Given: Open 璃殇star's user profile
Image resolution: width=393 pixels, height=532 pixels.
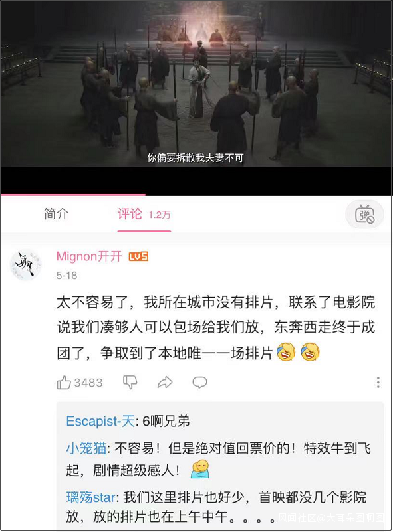Looking at the screenshot, I should [x=90, y=497].
